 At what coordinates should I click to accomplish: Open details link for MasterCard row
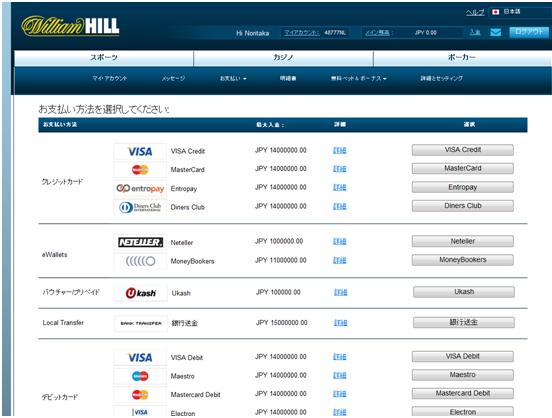point(340,169)
